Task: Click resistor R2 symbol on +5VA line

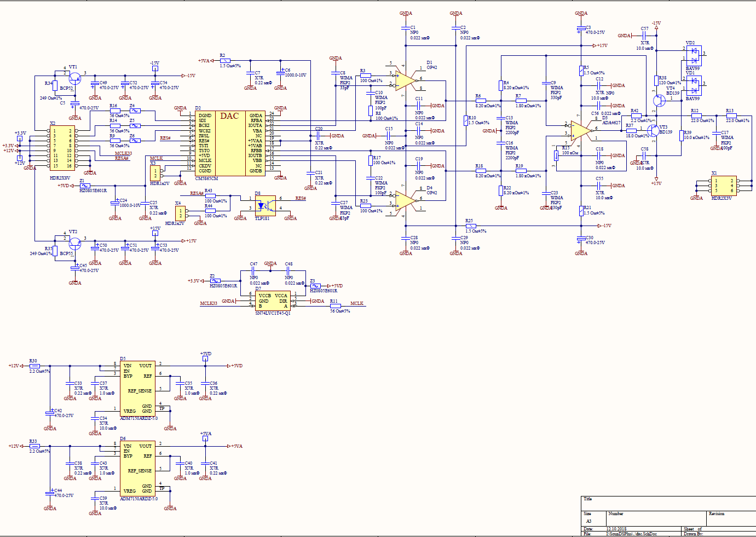Action: (225, 61)
